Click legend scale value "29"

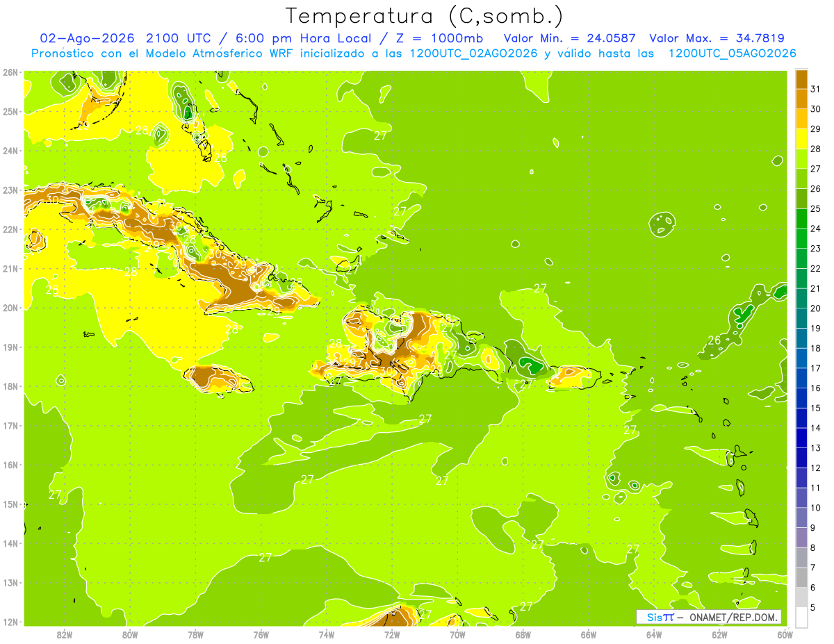(815, 129)
